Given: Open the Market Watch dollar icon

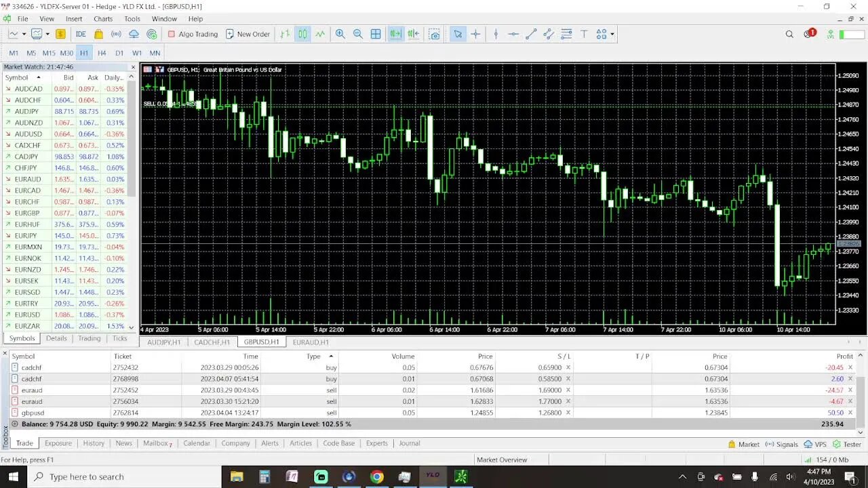Looking at the screenshot, I should pyautogui.click(x=60, y=34).
